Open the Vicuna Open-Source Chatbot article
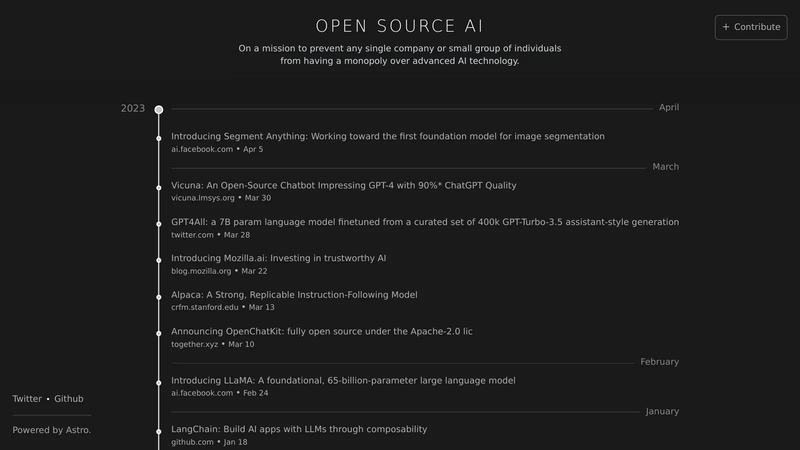 coord(343,185)
